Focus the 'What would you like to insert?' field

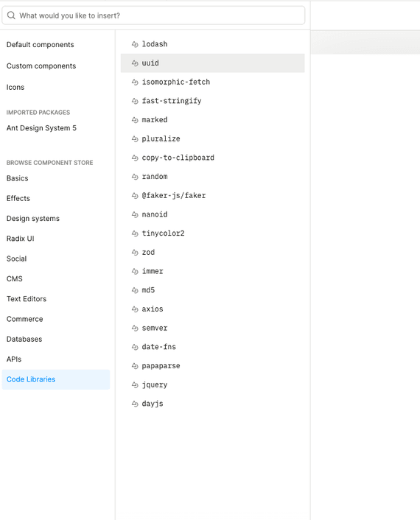tap(153, 15)
